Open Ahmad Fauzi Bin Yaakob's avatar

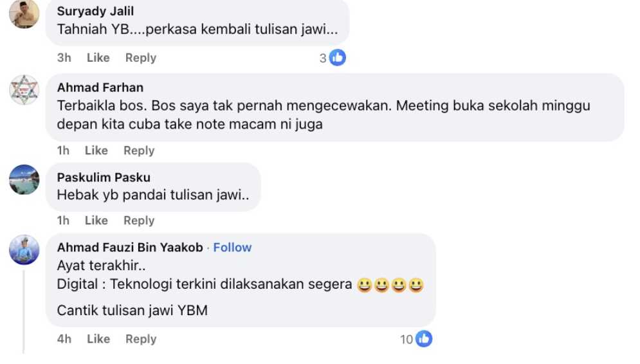click(24, 250)
